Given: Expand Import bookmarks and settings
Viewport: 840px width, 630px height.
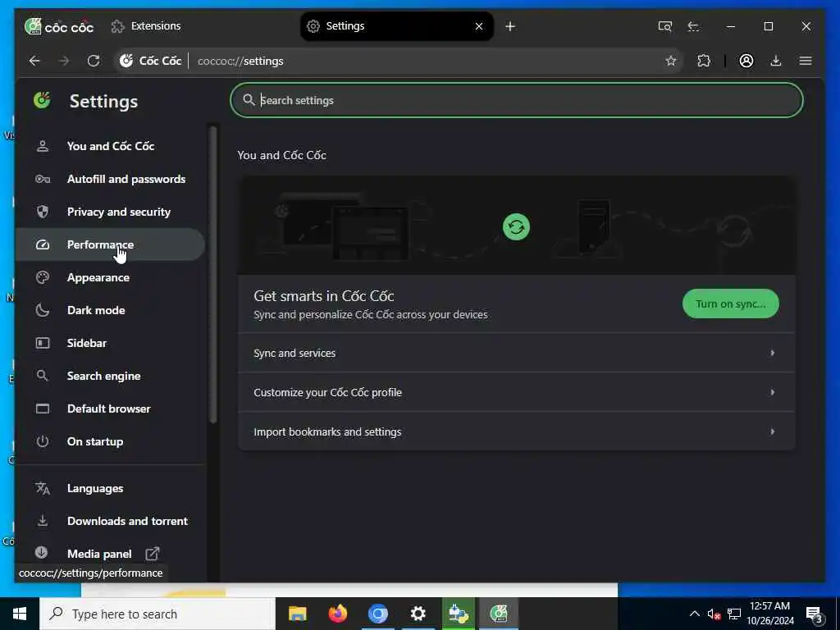Looking at the screenshot, I should [517, 431].
